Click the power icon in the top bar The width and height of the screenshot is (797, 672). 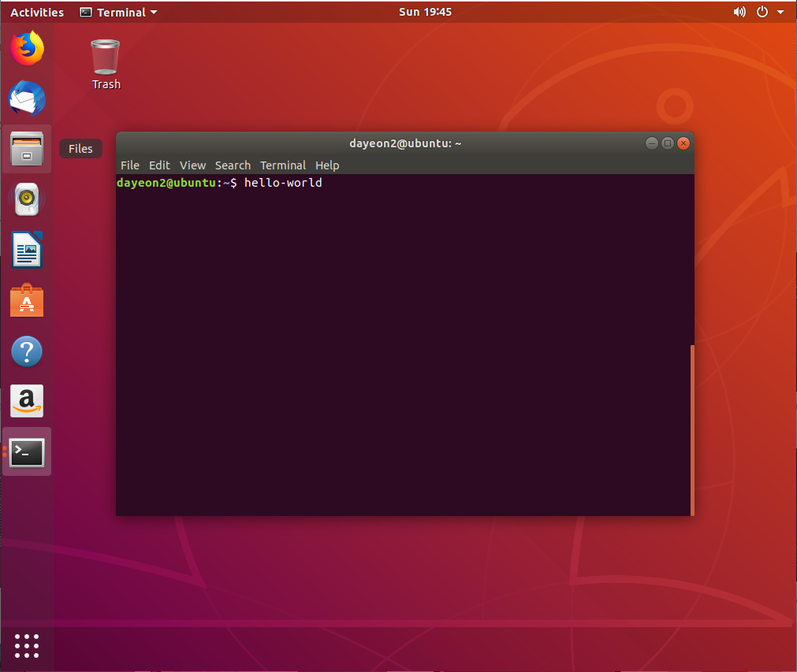pyautogui.click(x=762, y=12)
